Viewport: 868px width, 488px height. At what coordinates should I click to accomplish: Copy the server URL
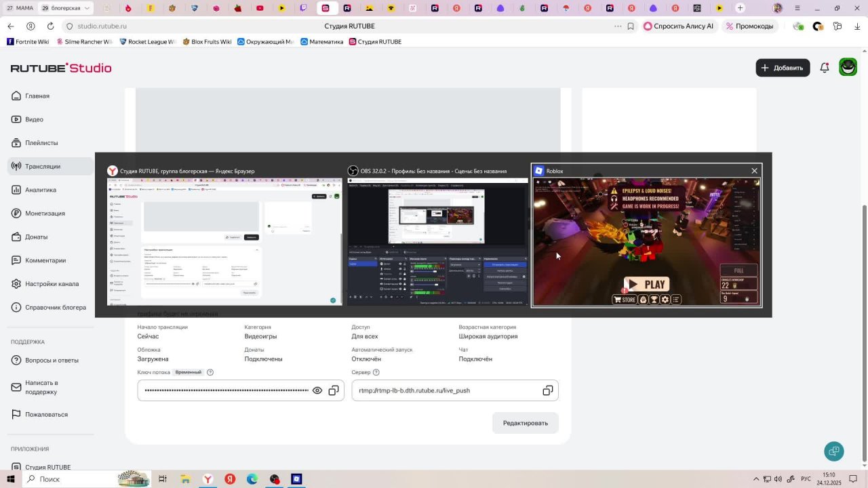(548, 390)
